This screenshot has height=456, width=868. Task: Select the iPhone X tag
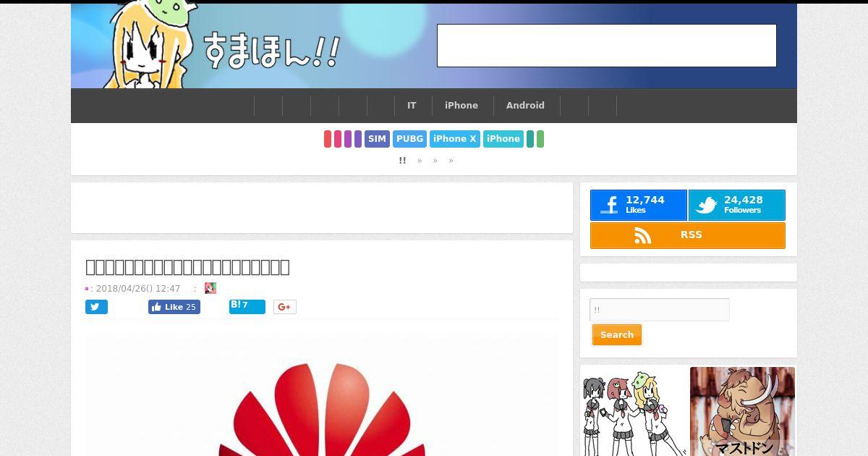click(455, 139)
